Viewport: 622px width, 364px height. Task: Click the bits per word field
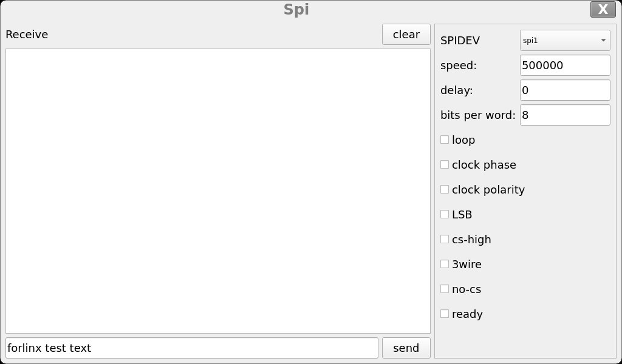565,115
